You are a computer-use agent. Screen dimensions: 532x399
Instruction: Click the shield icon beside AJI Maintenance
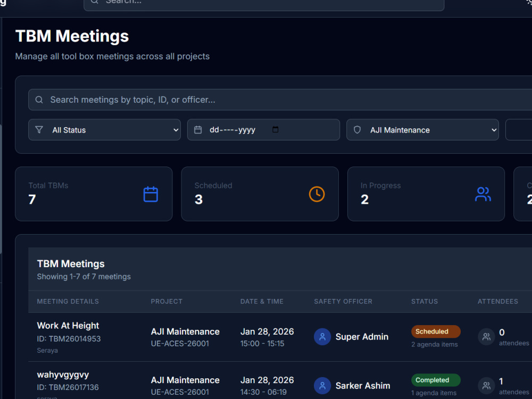(x=357, y=130)
